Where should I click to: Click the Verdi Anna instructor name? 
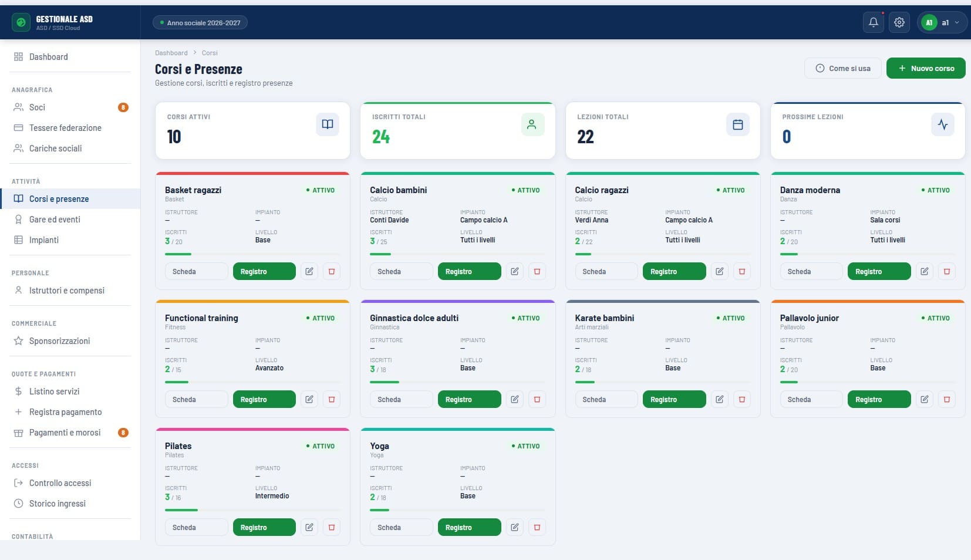point(591,220)
